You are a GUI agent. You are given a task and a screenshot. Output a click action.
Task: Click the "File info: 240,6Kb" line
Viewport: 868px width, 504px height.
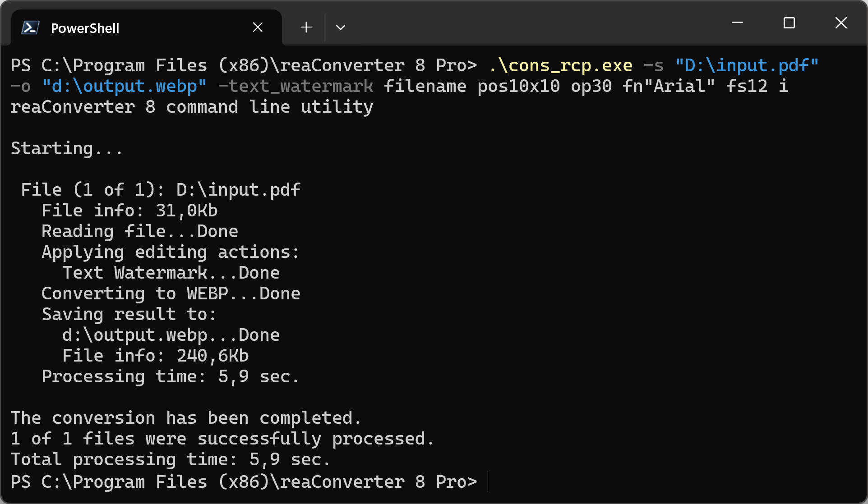pos(155,356)
